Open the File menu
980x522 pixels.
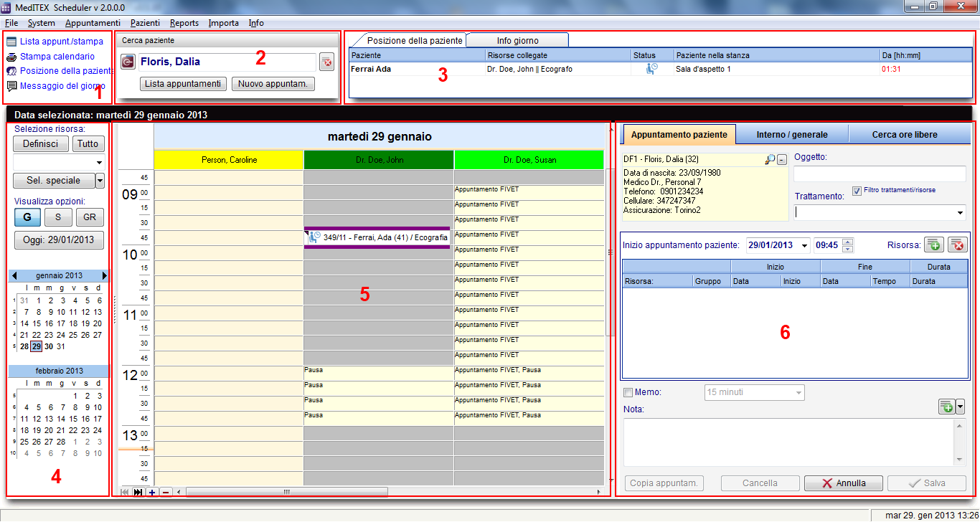click(x=11, y=23)
